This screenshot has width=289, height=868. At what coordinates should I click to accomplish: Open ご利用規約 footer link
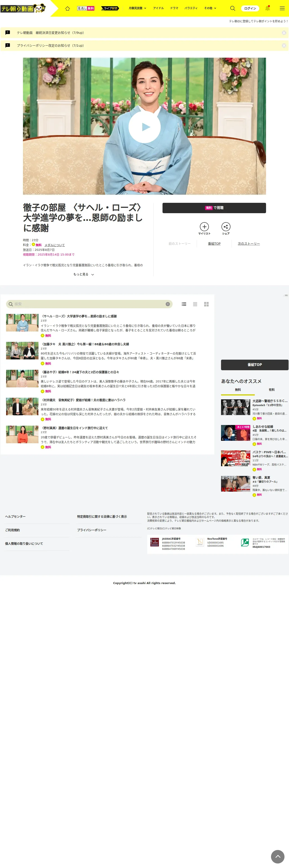(x=12, y=530)
